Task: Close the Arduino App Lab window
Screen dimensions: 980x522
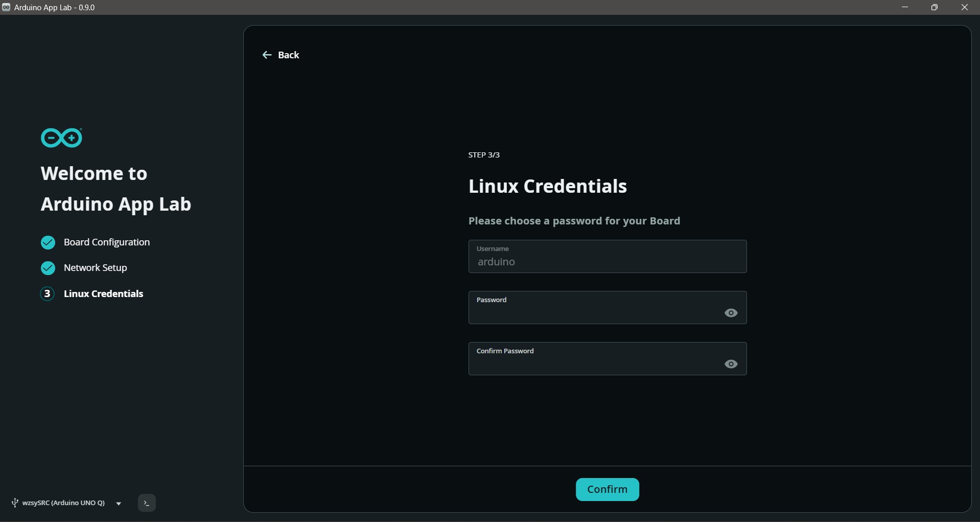Action: click(965, 7)
